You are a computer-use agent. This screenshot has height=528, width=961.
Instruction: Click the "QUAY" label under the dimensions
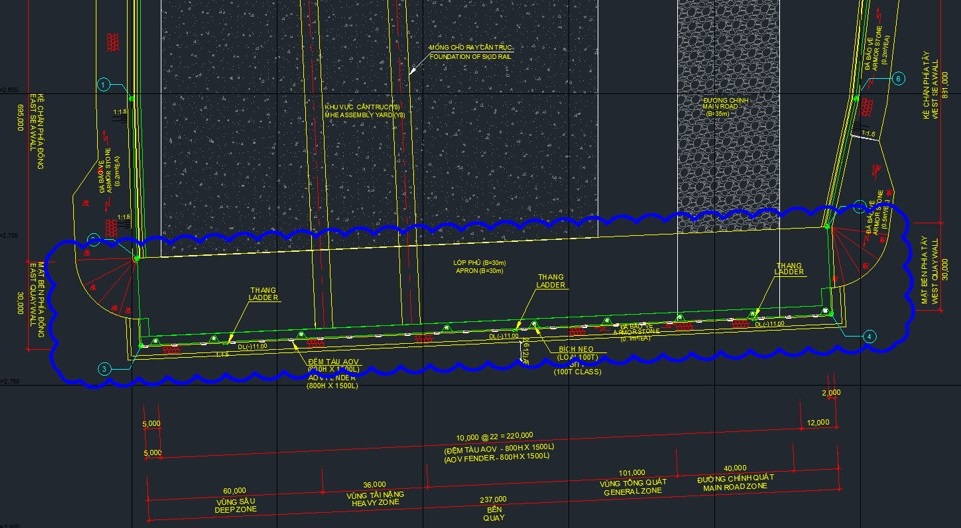point(493,518)
